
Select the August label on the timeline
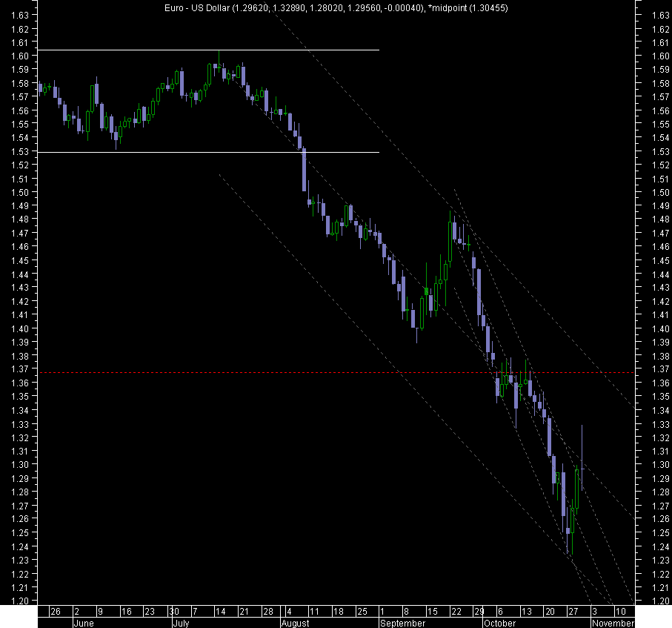click(x=295, y=624)
